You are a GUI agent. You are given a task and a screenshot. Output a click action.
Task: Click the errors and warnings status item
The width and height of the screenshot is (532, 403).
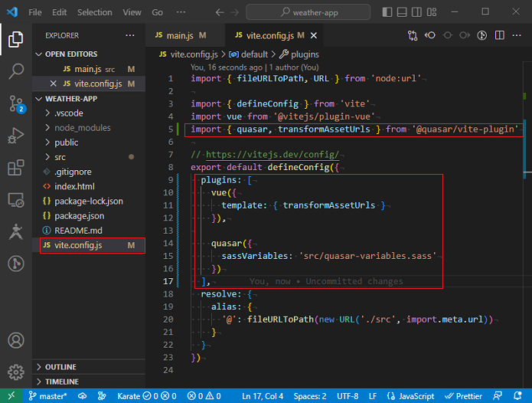204,396
